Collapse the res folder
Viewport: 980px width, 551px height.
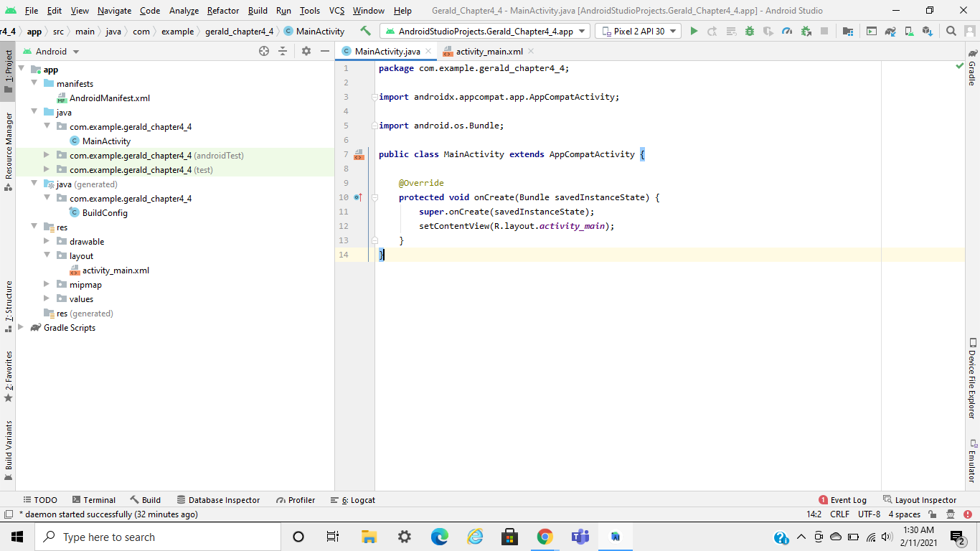tap(34, 227)
